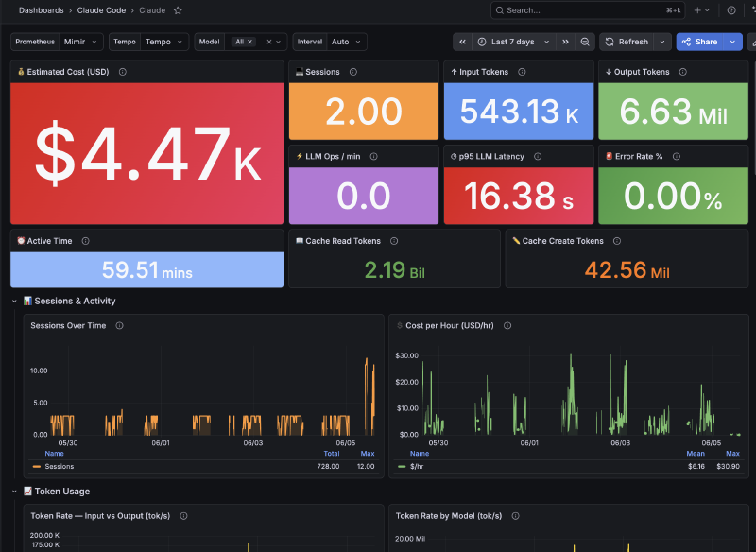Focus the Search input field
This screenshot has height=552, width=756.
[x=588, y=10]
